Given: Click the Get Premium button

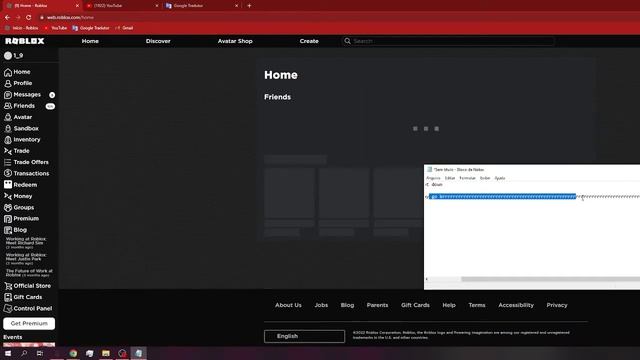Looking at the screenshot, I should click(29, 324).
